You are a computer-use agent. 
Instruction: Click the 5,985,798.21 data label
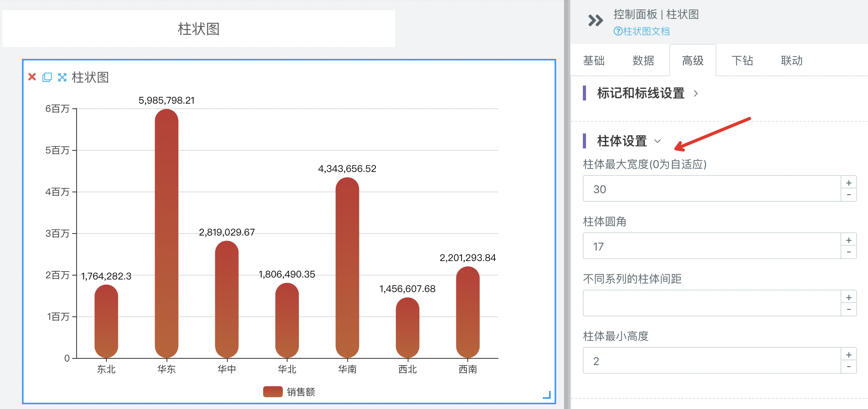click(167, 100)
